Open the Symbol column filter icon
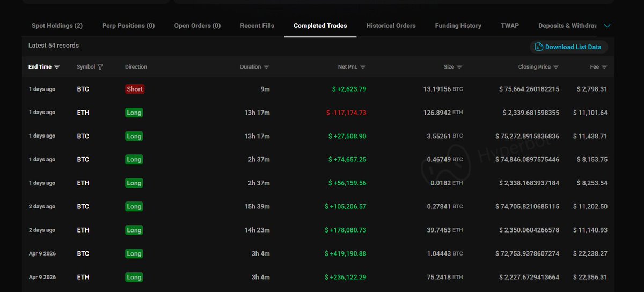The width and height of the screenshot is (644, 292). point(100,67)
